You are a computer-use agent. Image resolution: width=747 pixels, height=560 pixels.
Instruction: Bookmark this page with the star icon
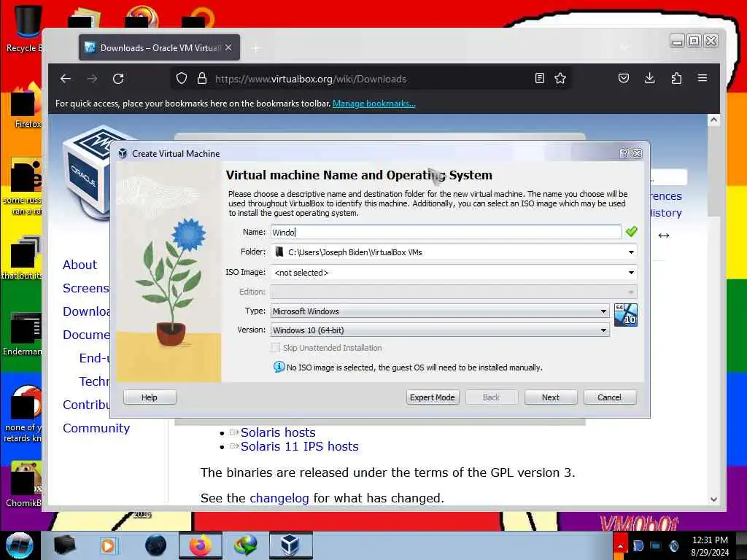click(560, 79)
